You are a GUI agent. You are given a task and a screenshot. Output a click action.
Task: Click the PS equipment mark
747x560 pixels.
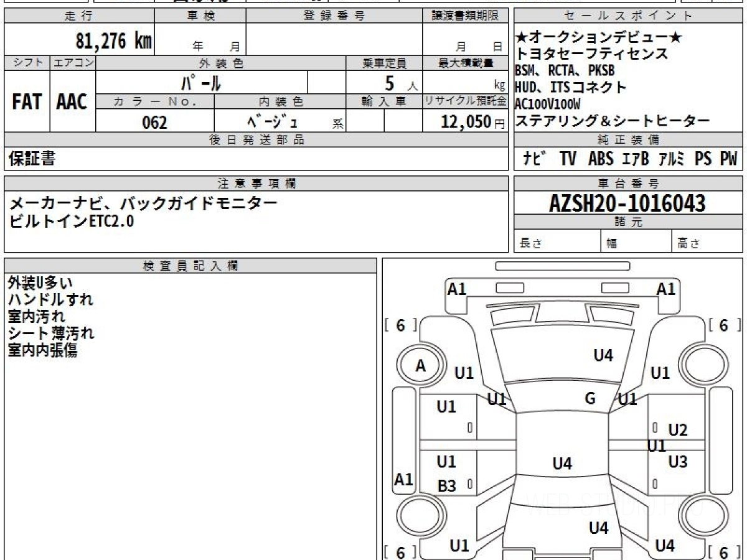(703, 159)
